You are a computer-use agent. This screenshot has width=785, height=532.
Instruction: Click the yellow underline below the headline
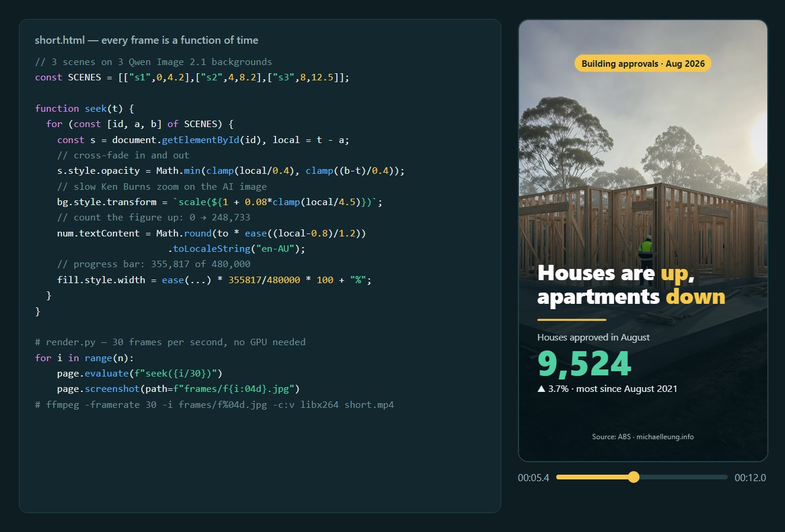point(572,320)
